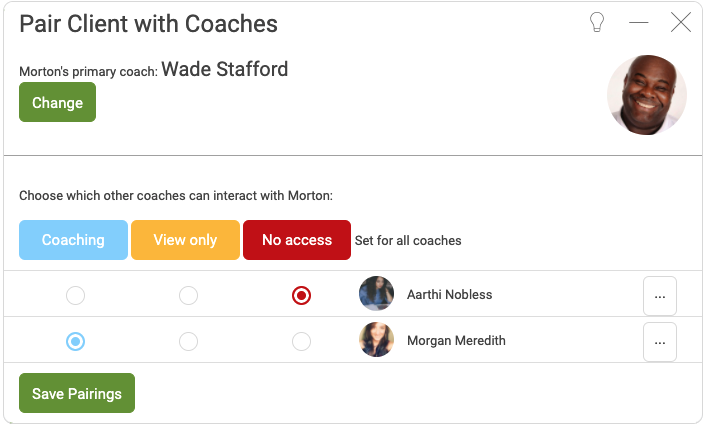Click Wade Stafford's profile photo
This screenshot has height=426, width=705.
pos(647,94)
